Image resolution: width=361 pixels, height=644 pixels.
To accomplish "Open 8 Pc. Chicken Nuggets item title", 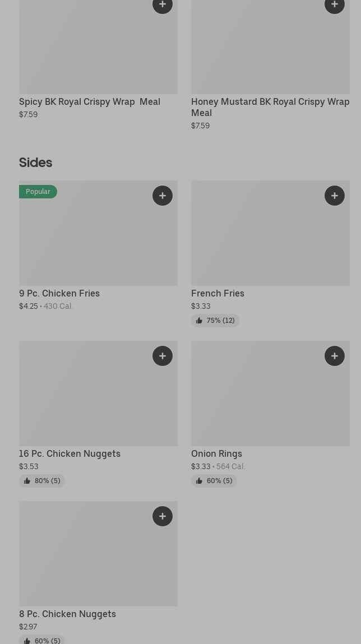I will [67, 614].
